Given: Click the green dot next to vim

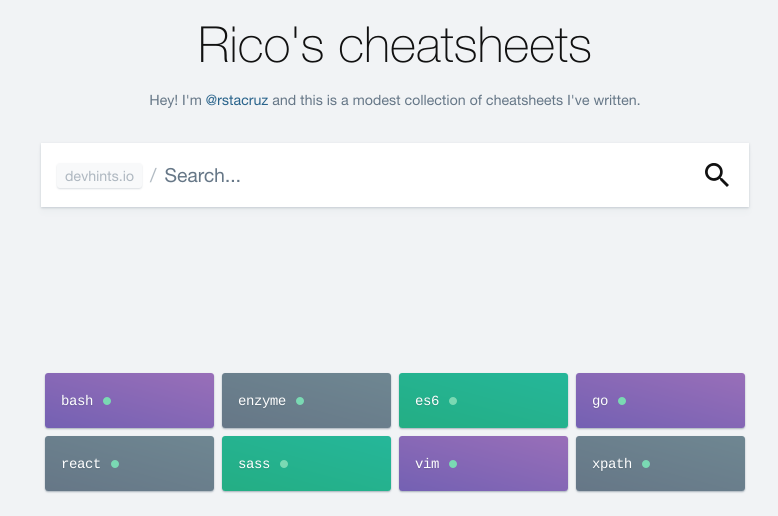Looking at the screenshot, I should 453,464.
